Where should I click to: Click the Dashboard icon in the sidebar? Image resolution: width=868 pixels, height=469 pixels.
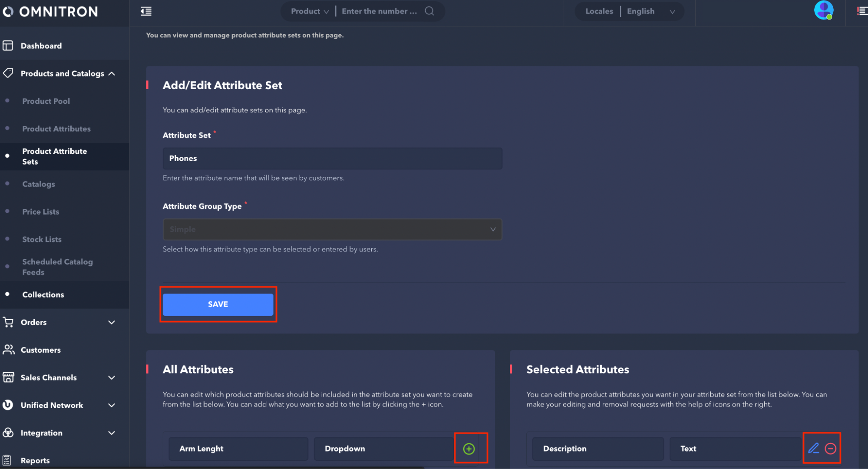pos(8,46)
